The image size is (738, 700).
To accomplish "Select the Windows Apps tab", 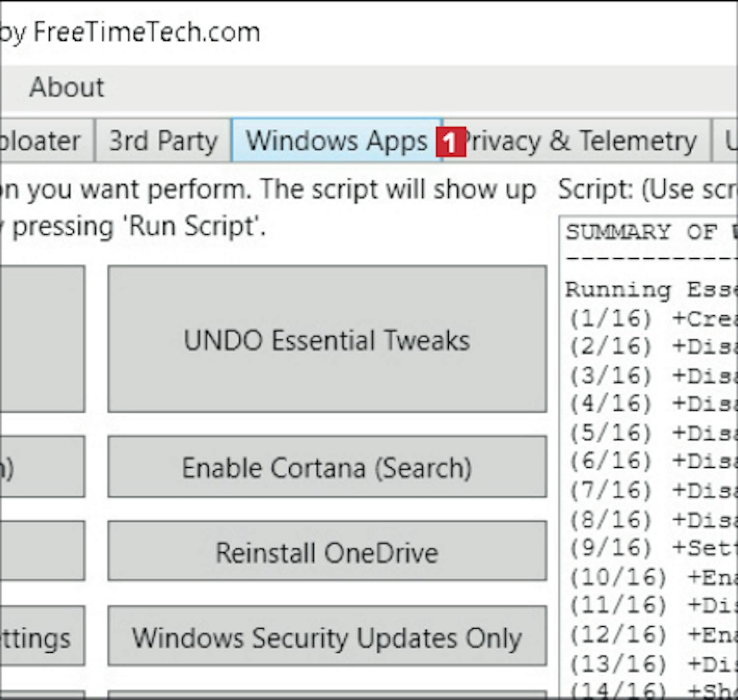I will [337, 141].
